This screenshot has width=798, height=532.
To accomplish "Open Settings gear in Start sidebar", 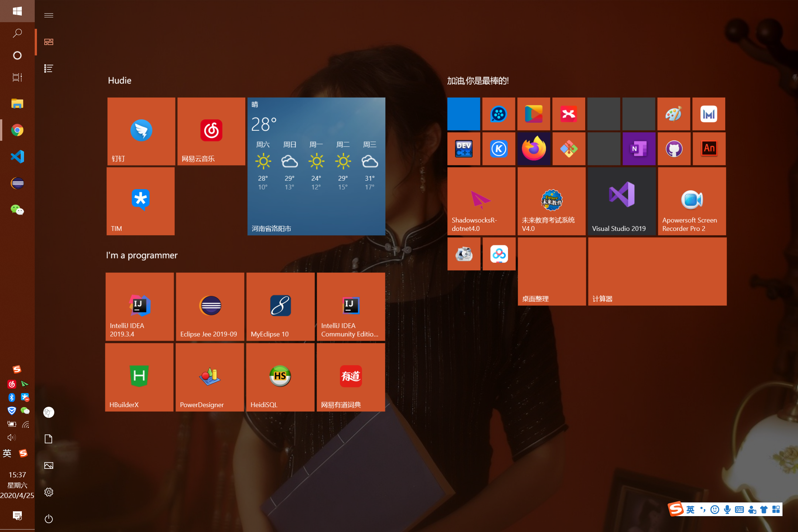I will click(x=49, y=492).
